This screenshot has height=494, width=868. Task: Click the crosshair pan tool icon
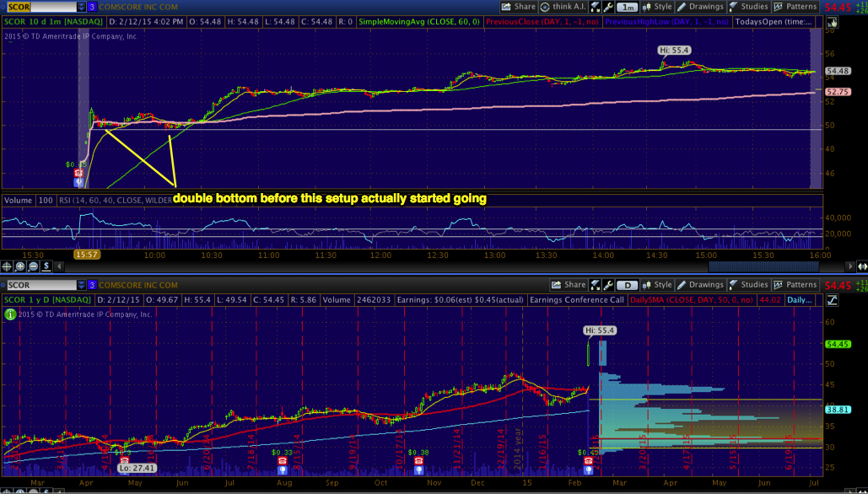pyautogui.click(x=7, y=266)
